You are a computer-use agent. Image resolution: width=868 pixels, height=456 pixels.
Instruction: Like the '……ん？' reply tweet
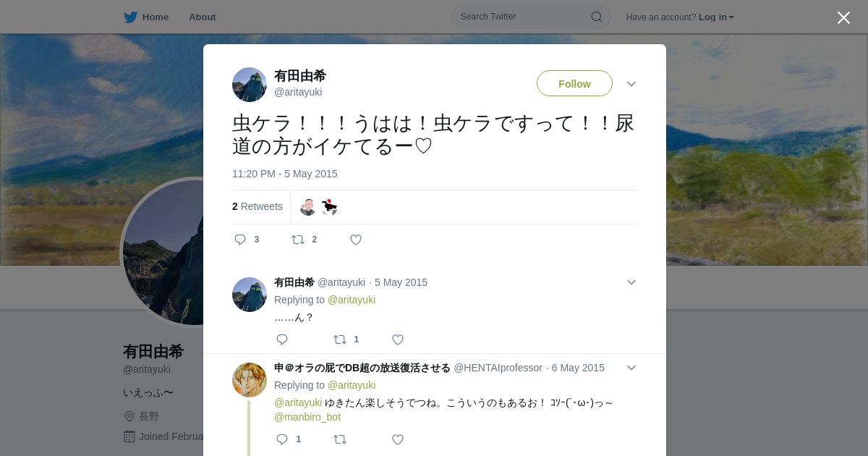click(398, 339)
